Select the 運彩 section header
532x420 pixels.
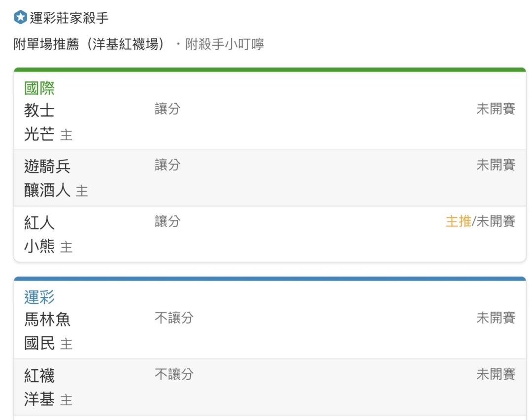pyautogui.click(x=39, y=297)
